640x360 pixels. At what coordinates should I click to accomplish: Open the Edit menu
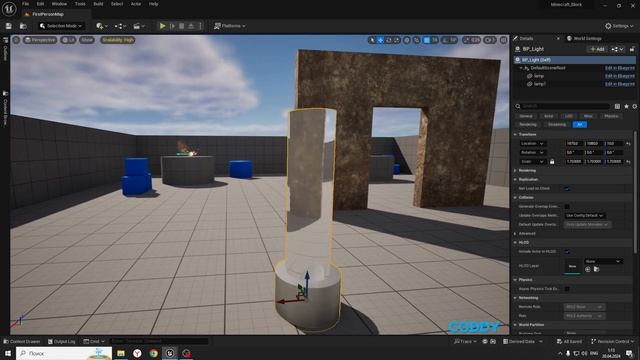40,4
